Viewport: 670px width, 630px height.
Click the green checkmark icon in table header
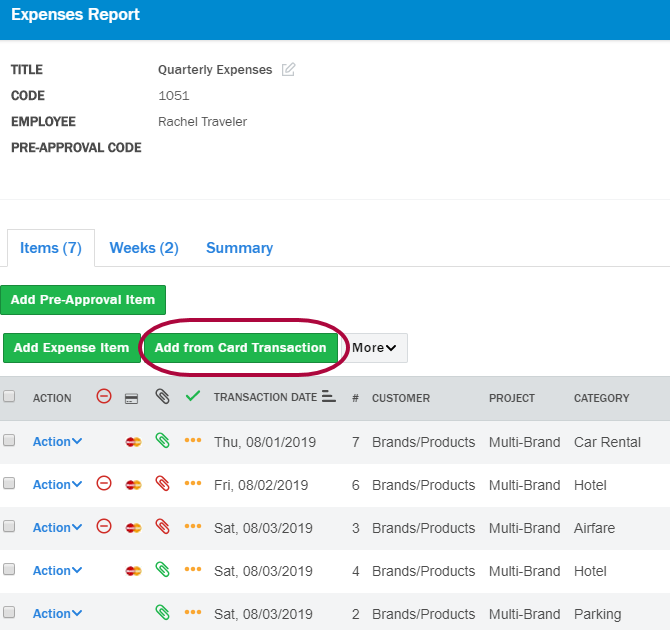pos(193,396)
